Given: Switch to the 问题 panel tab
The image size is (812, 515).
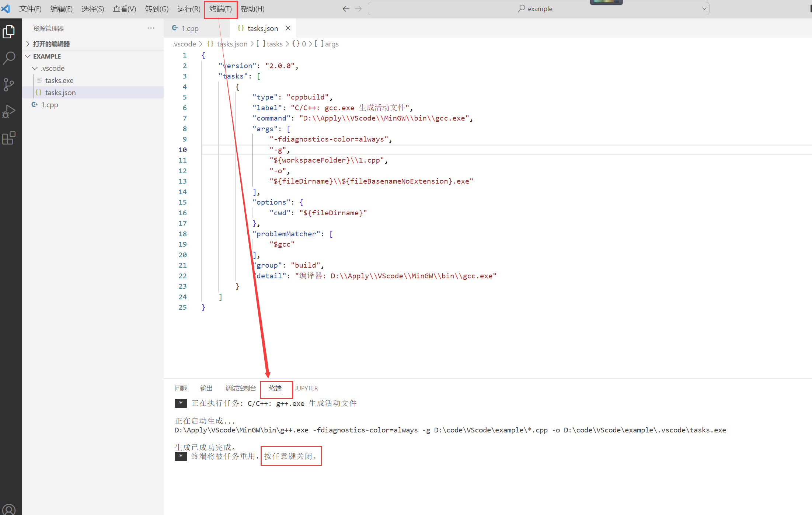Looking at the screenshot, I should coord(181,388).
